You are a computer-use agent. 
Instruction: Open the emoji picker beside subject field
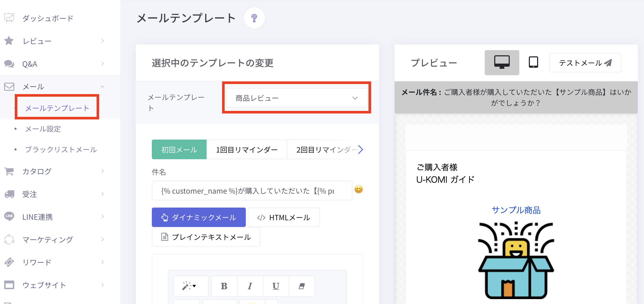[x=358, y=190]
